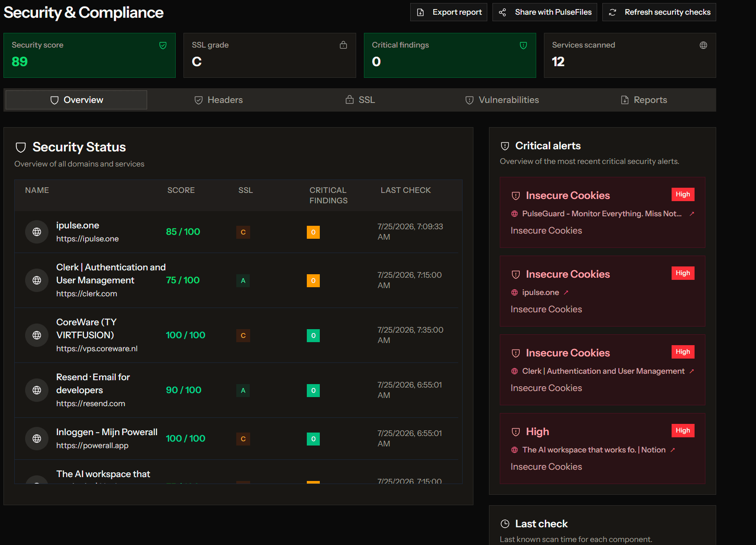The image size is (756, 545).
Task: Click green critical findings badge for Resend
Action: coord(313,391)
